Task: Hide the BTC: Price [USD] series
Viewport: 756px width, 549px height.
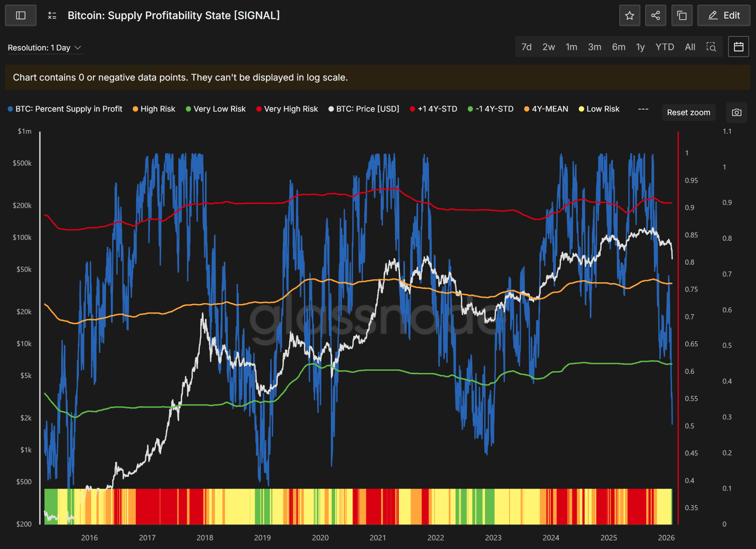Action: (x=367, y=109)
